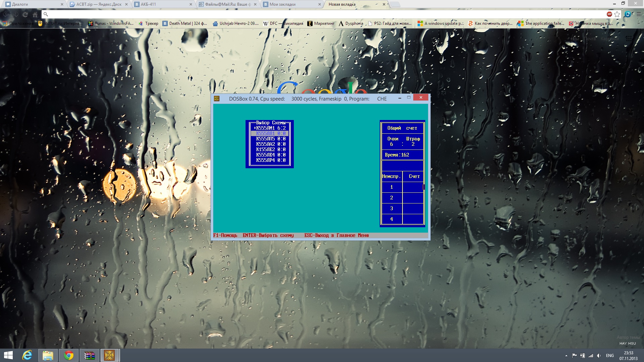Open Google Chrome from the taskbar

tap(69, 355)
